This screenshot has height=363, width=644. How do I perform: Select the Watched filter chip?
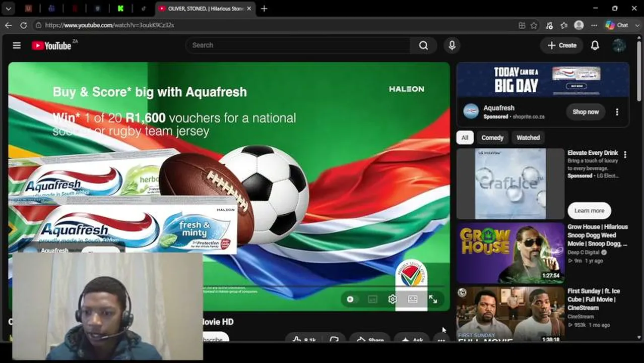click(x=528, y=138)
